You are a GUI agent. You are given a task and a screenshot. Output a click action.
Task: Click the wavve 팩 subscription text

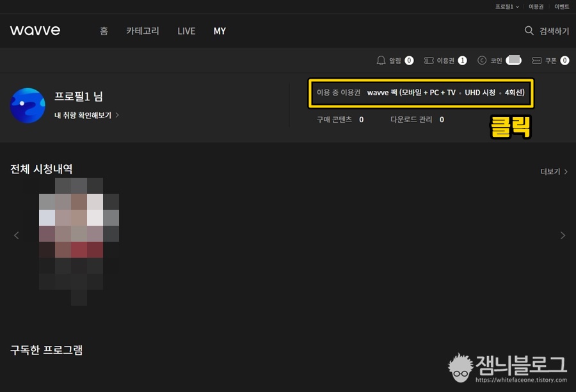445,93
